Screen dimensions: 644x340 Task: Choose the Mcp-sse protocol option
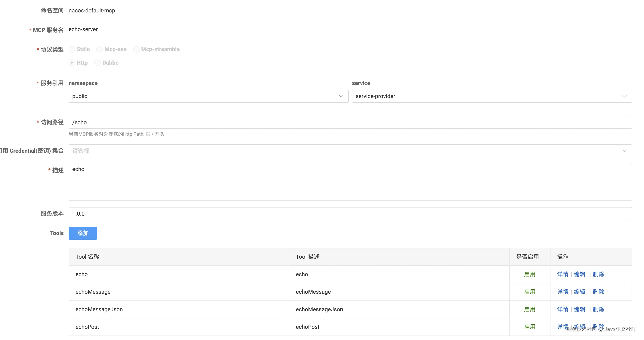100,49
